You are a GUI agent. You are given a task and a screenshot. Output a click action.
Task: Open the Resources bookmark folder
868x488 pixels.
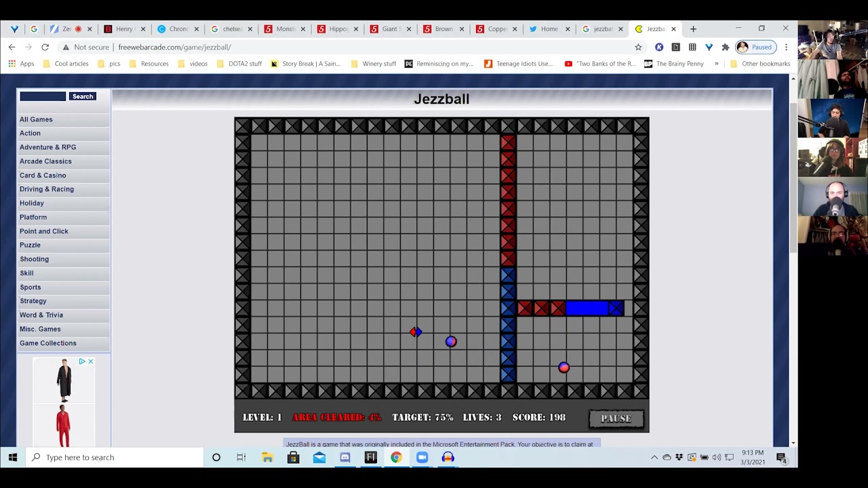pos(149,64)
